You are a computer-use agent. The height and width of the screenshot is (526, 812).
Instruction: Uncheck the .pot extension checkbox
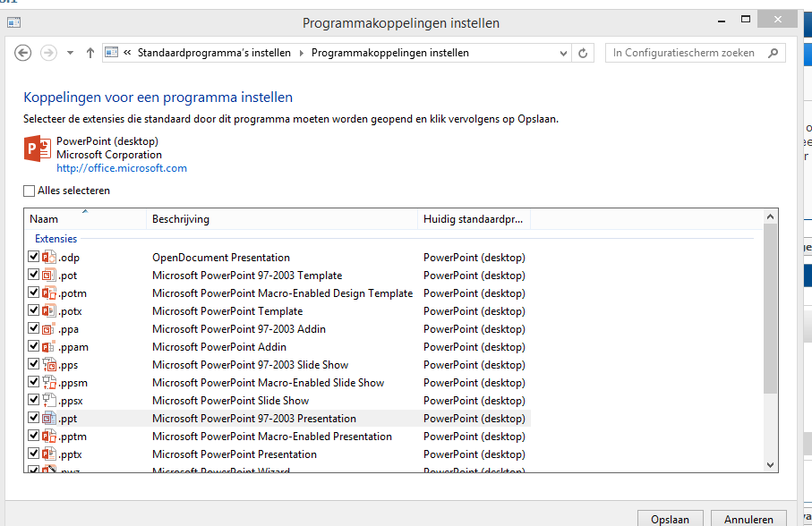pyautogui.click(x=34, y=274)
